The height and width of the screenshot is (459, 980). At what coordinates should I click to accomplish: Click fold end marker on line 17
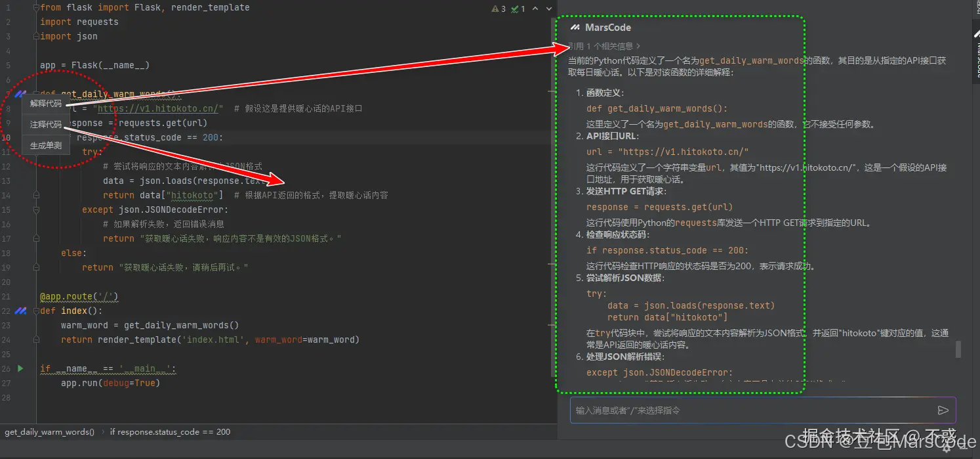pos(35,238)
